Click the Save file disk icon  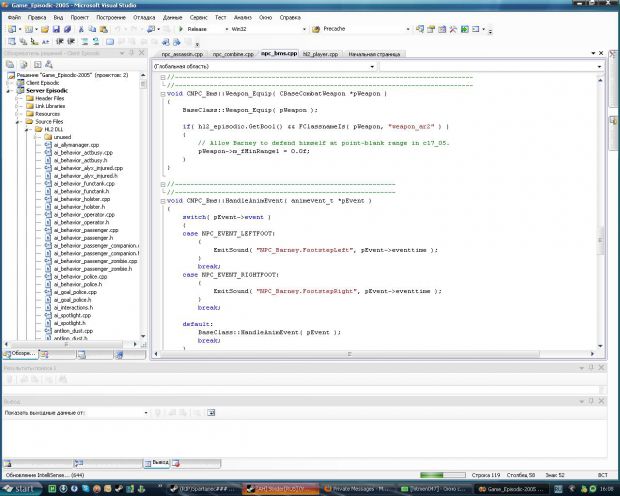click(56, 29)
